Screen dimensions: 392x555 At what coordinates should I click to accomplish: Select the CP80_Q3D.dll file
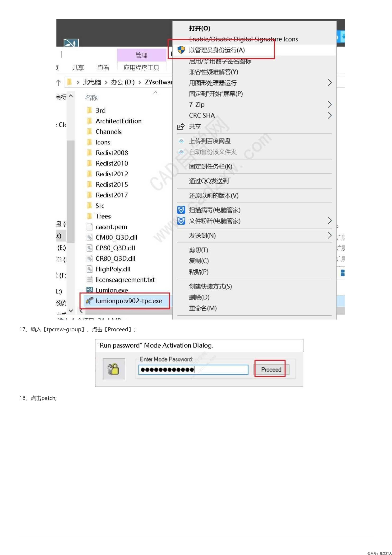click(115, 248)
